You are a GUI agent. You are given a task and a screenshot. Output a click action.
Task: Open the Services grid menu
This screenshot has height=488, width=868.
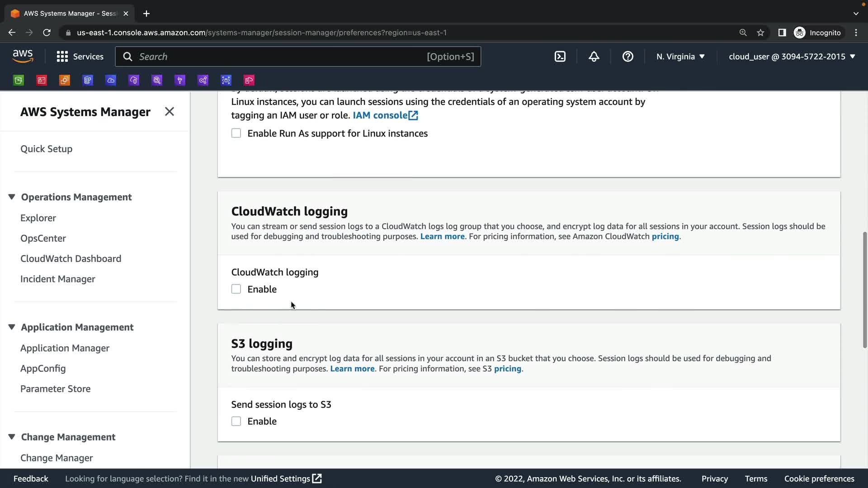coord(62,56)
